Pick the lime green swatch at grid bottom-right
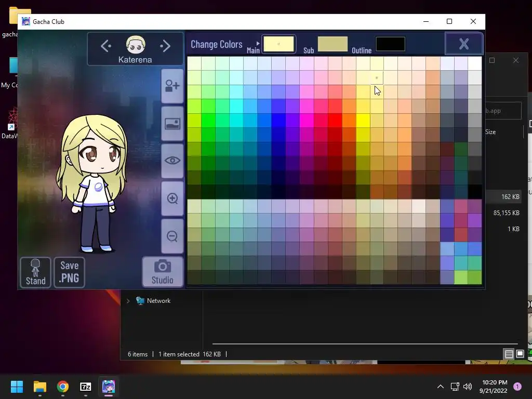The image size is (532, 399). 461,277
